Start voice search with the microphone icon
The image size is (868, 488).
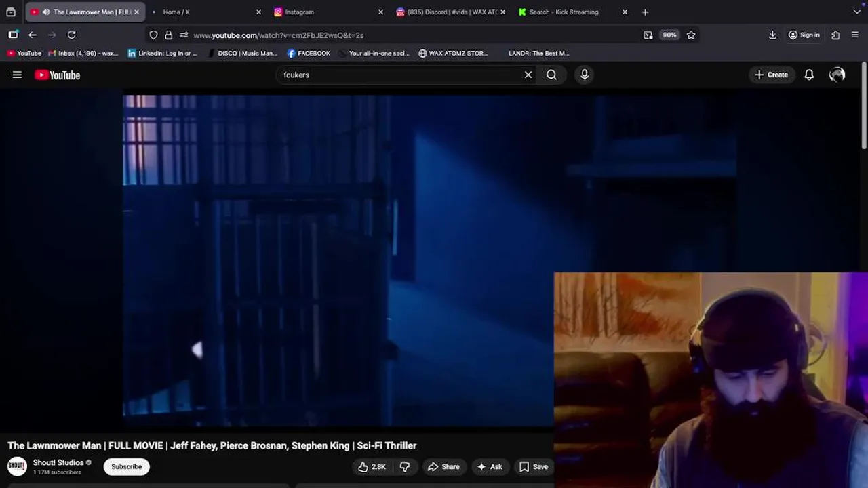coord(585,75)
